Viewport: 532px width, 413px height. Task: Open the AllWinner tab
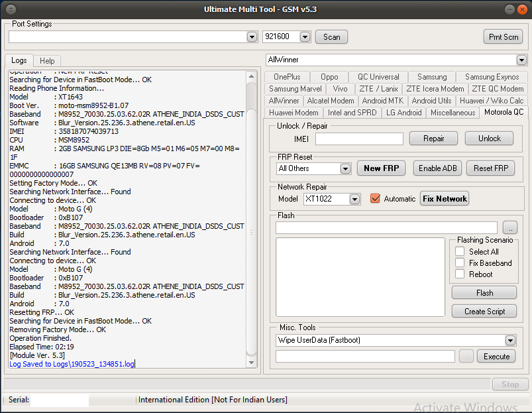(x=284, y=101)
